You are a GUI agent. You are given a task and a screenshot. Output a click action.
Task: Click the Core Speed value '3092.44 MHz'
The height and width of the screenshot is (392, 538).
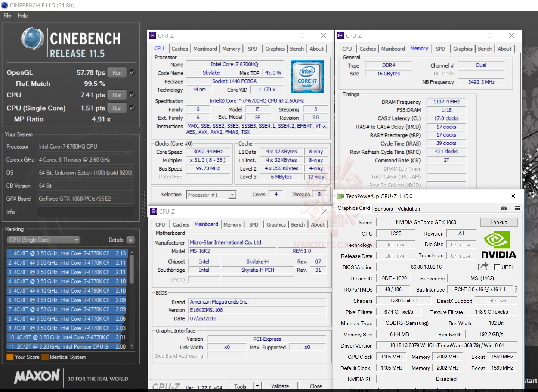pyautogui.click(x=208, y=152)
